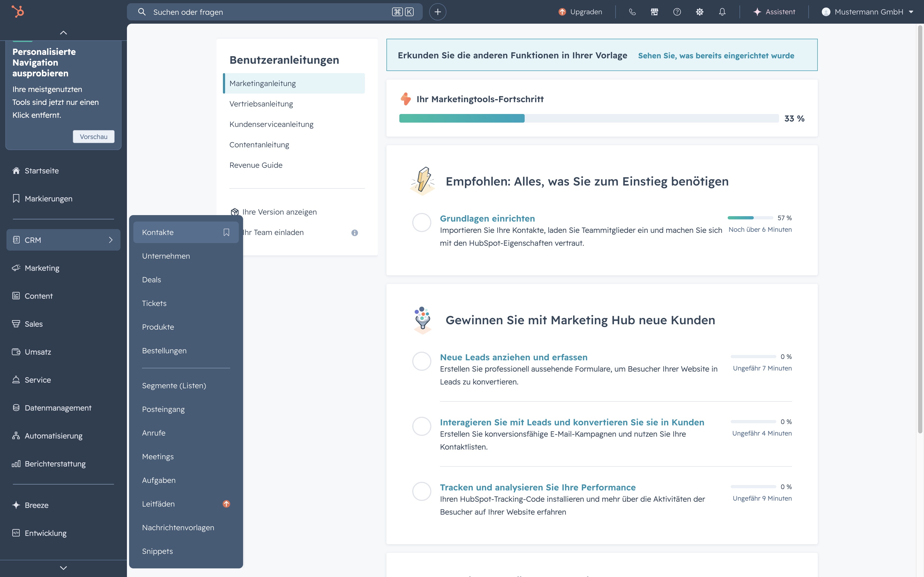Select the Kundenserviceanleitung guide tab

point(294,124)
